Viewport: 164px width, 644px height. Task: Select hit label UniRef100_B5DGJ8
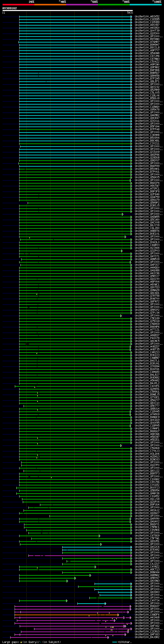pos(147,98)
